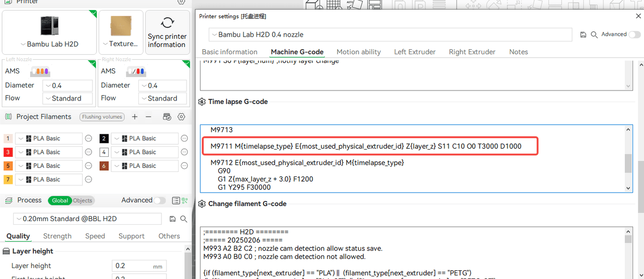
Task: Click filament 7 yellow color swatch
Action: pos(8,179)
